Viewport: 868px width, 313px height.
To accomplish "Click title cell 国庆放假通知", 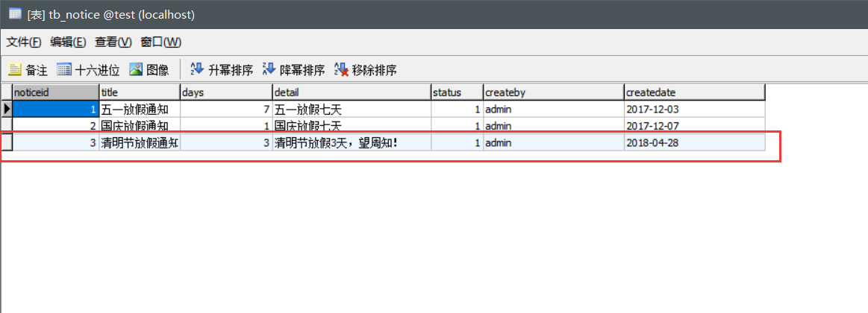I will pyautogui.click(x=140, y=125).
